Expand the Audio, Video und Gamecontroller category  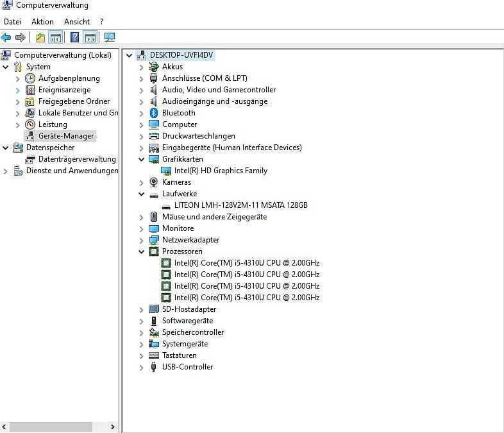click(142, 90)
